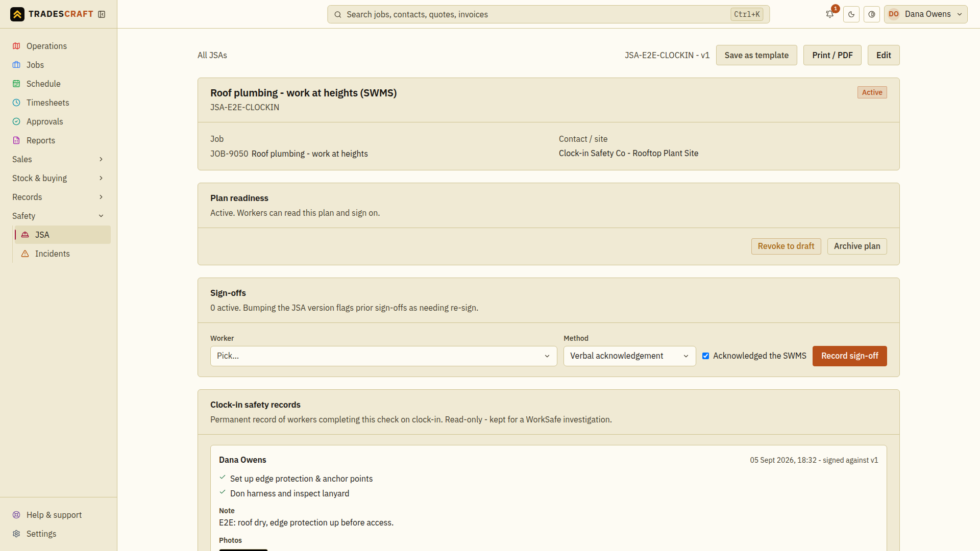Viewport: 980px width, 551px height.
Task: Select JSA under Safety
Action: (62, 235)
